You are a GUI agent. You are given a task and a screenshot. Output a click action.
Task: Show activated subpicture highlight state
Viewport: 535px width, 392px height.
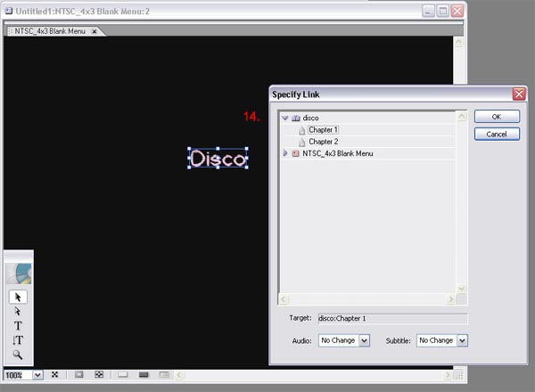pyautogui.click(x=164, y=374)
